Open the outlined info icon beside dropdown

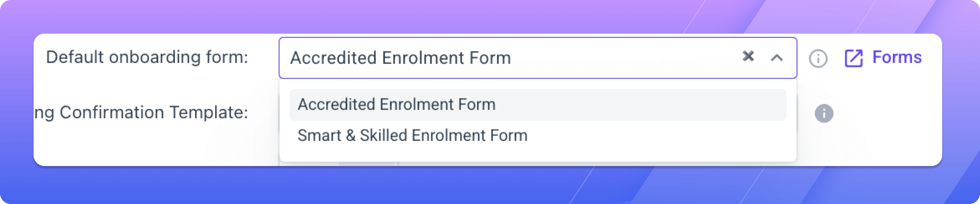(818, 59)
